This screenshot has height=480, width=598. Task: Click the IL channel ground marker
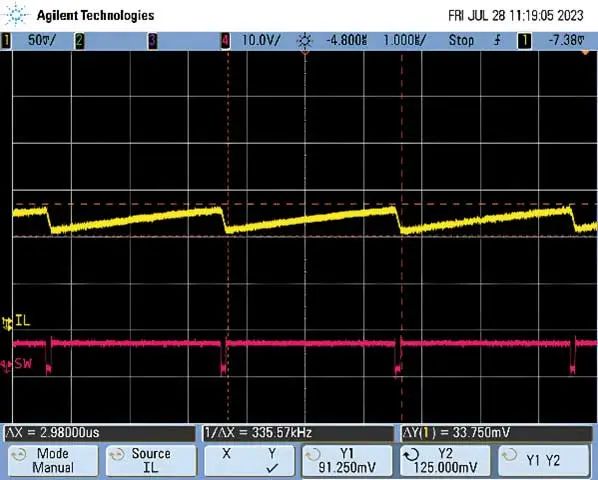click(7, 323)
